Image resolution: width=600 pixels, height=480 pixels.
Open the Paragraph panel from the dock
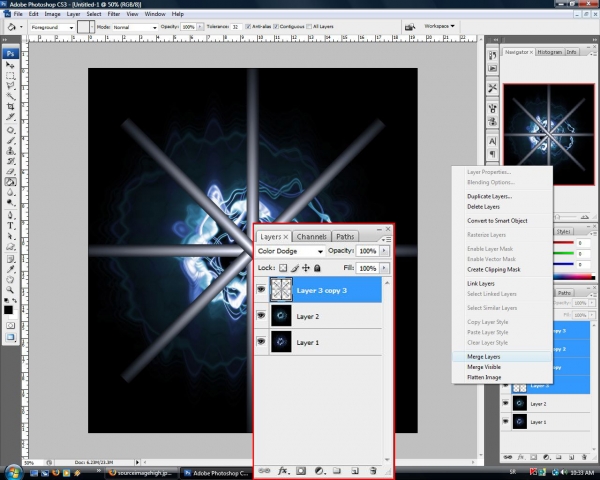[492, 154]
